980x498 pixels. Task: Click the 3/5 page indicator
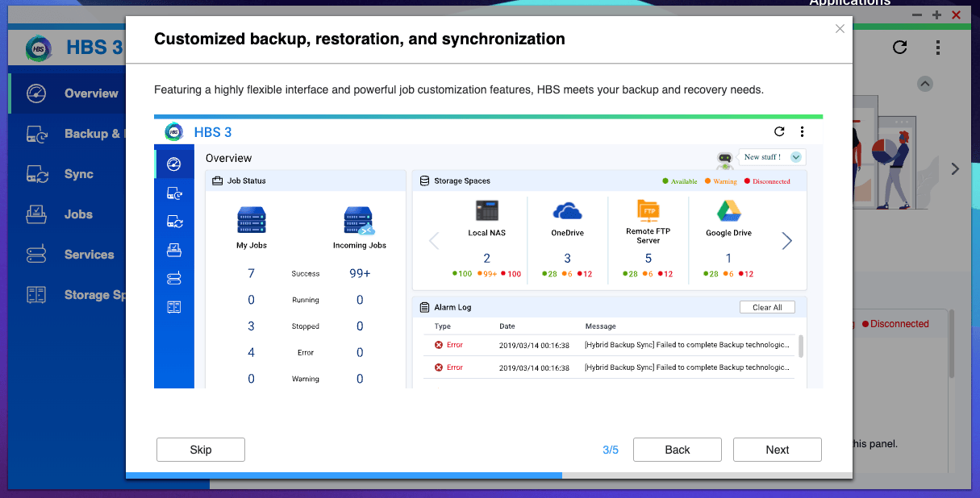click(611, 450)
